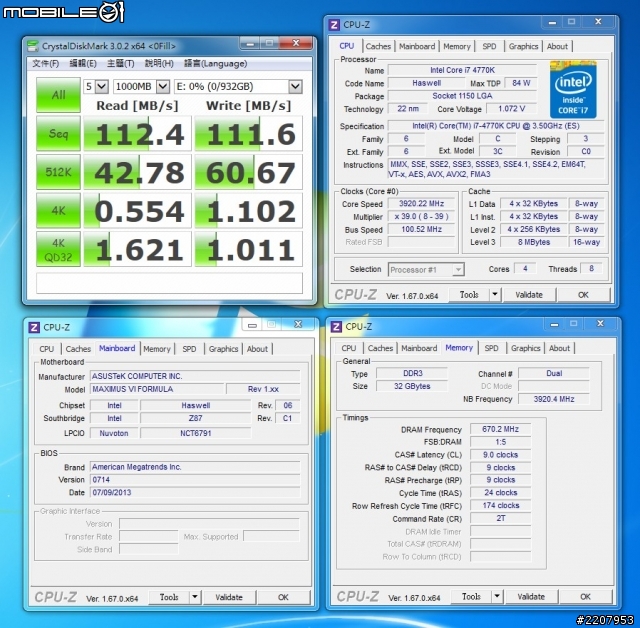Image resolution: width=640 pixels, height=628 pixels.
Task: Click the Intel Core i7 logo
Action: tap(573, 89)
